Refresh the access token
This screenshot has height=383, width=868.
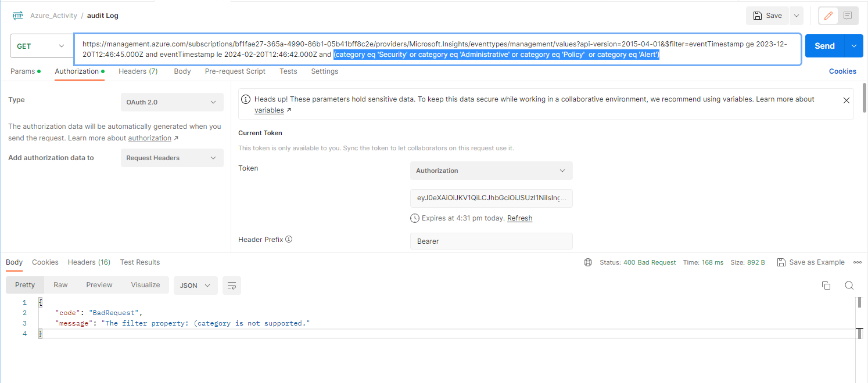(x=520, y=218)
